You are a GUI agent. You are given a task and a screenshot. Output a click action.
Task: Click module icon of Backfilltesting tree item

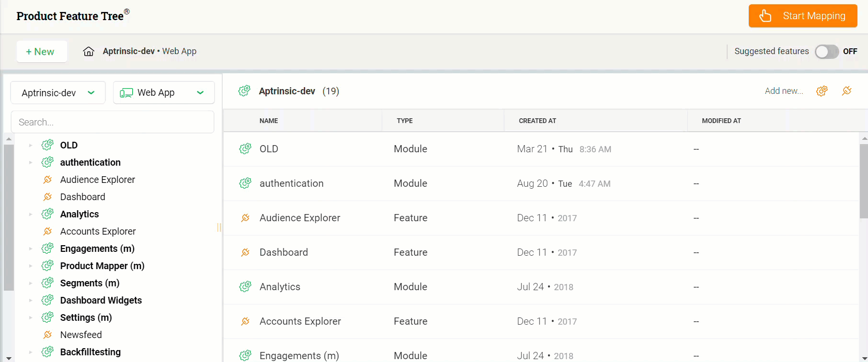coord(47,351)
